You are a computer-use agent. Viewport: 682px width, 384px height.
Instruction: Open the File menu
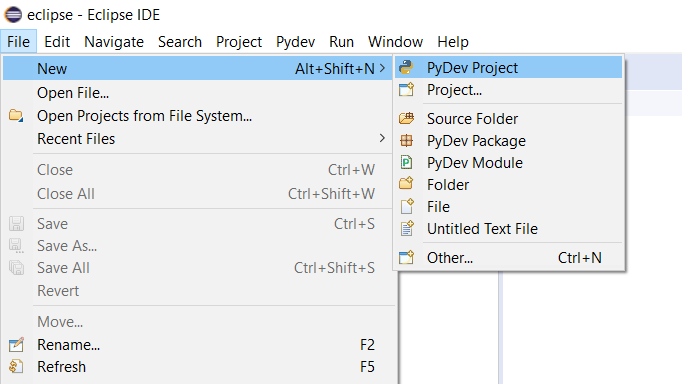coord(18,42)
